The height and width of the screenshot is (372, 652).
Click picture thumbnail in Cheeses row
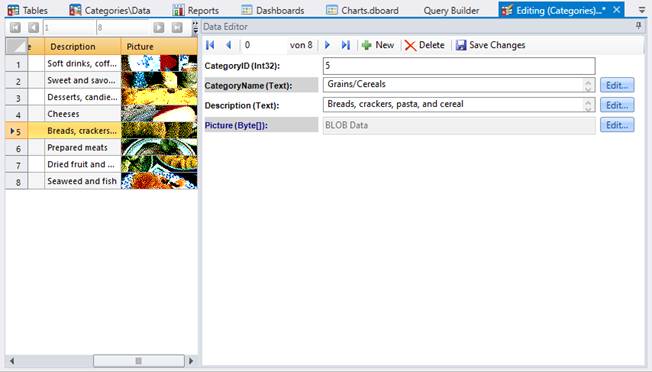(x=159, y=114)
